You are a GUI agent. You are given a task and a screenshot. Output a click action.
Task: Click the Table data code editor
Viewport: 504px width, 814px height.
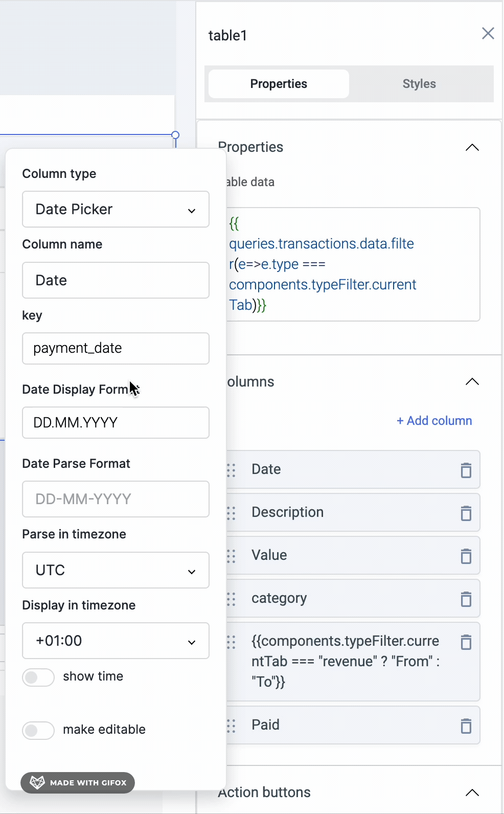(353, 264)
